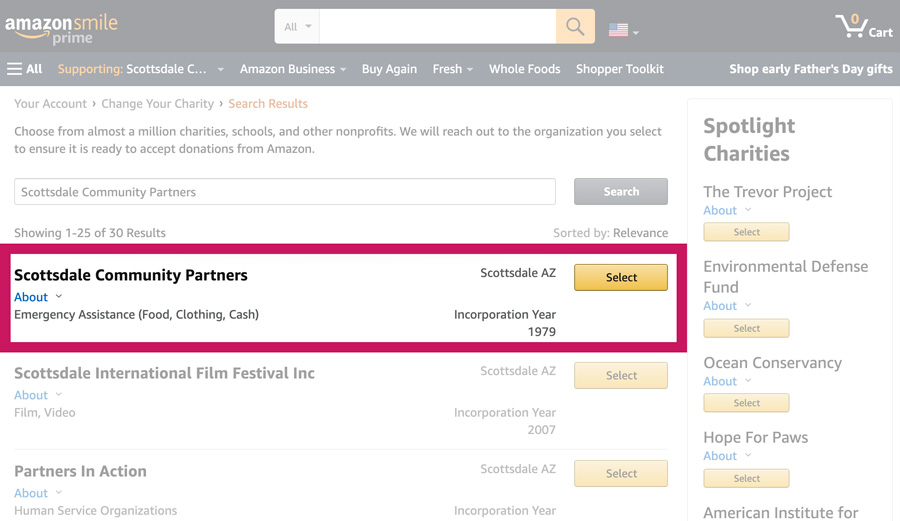Select Partners In Action charity
The width and height of the screenshot is (900, 521).
point(620,473)
